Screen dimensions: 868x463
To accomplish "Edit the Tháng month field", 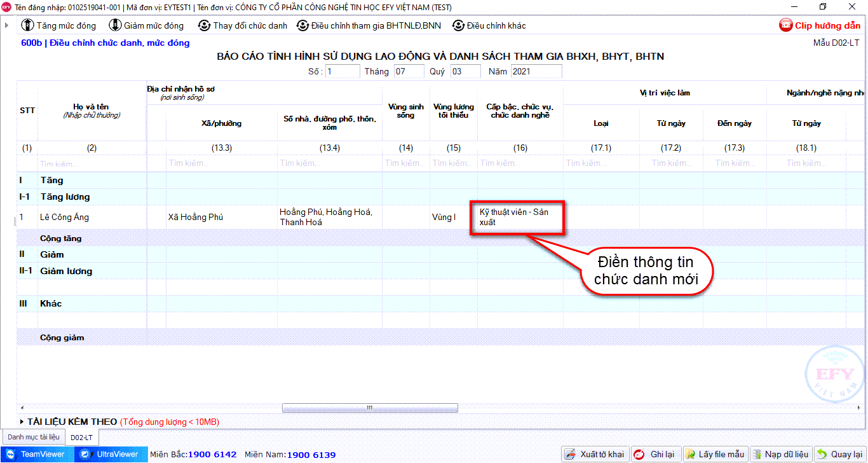I will (x=409, y=71).
